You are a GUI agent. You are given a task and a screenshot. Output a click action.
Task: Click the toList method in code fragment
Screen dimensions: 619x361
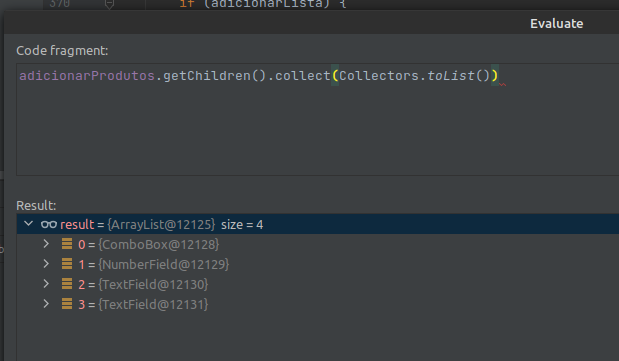[x=450, y=75]
